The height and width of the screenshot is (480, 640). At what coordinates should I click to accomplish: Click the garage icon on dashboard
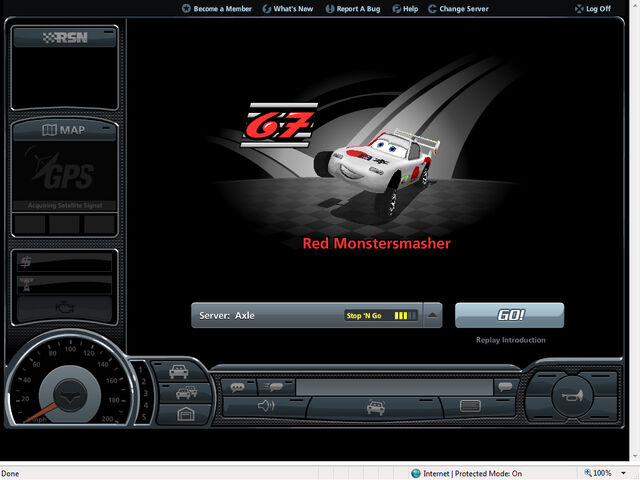[x=186, y=414]
